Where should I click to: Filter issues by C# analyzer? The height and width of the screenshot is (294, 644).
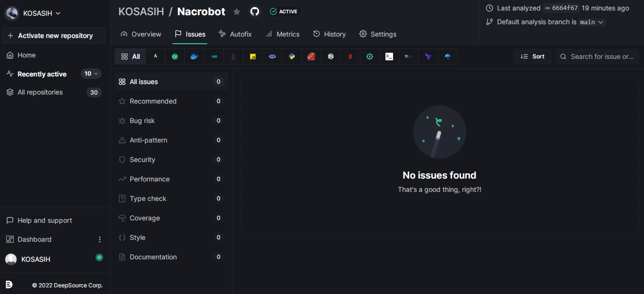(x=175, y=57)
